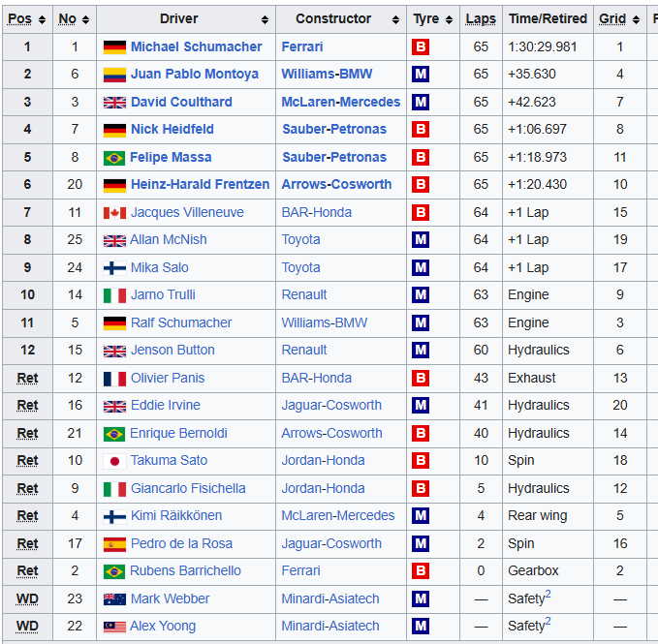This screenshot has width=658, height=644.
Task: Open Sauber-Petronas link in Felipe Massa row
Action: [x=334, y=157]
